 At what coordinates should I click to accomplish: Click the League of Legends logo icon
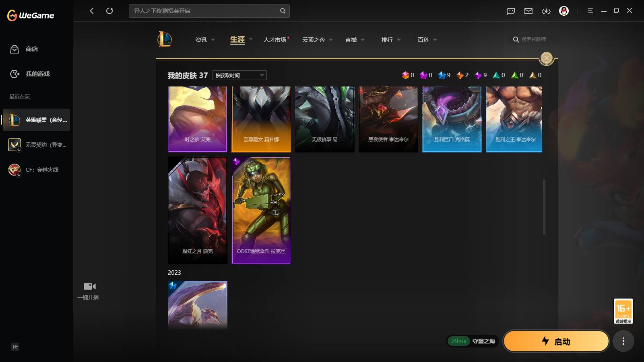click(165, 39)
